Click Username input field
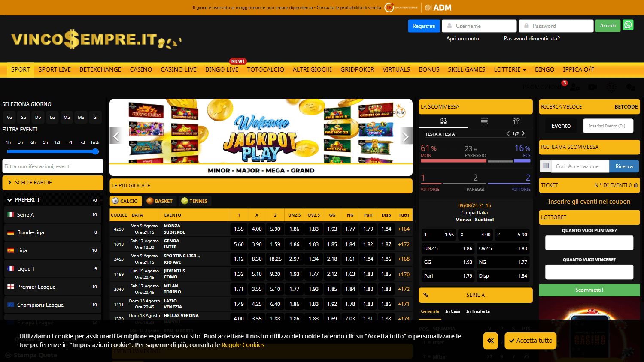 click(x=479, y=26)
